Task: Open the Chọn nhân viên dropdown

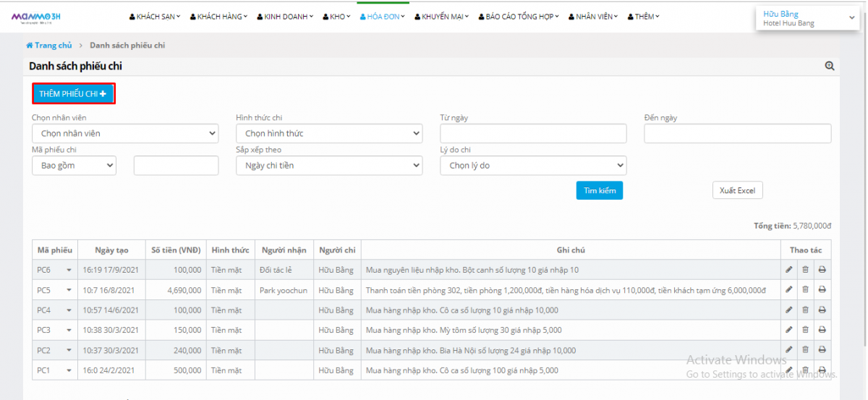Action: 124,134
